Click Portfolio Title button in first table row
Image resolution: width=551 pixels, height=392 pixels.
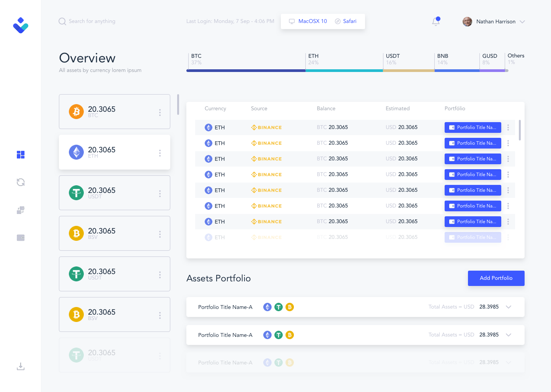click(473, 127)
